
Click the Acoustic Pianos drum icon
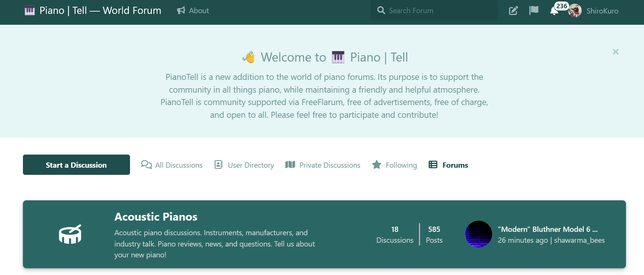[70, 234]
